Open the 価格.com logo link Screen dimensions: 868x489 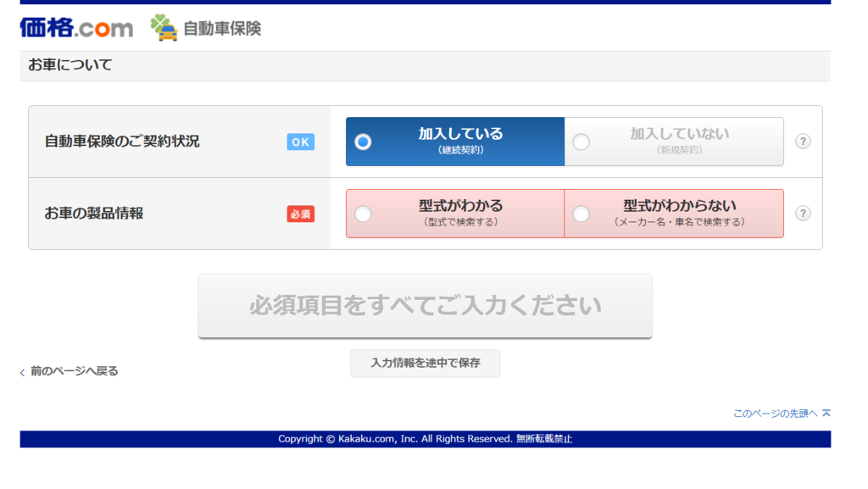pos(76,28)
